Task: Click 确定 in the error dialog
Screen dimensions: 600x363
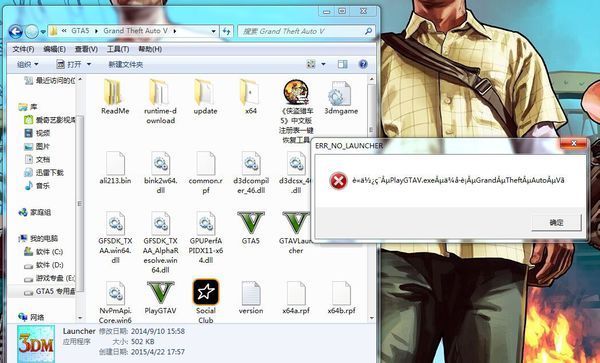Action: [556, 222]
